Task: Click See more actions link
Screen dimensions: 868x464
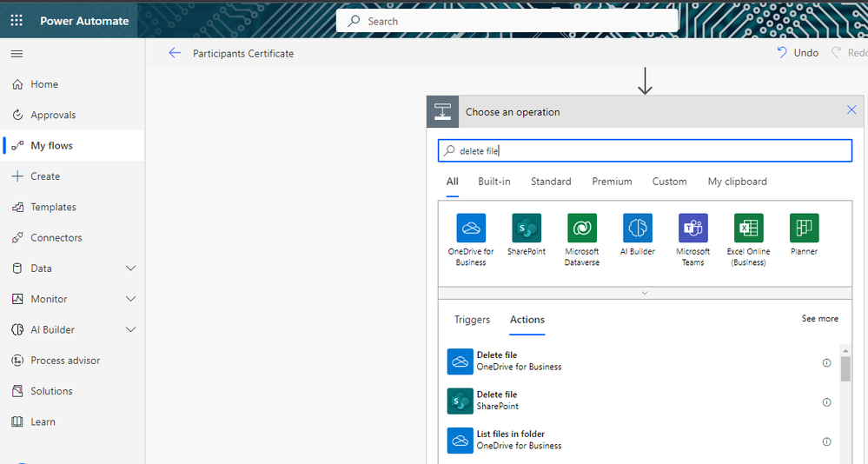Action: 820,318
